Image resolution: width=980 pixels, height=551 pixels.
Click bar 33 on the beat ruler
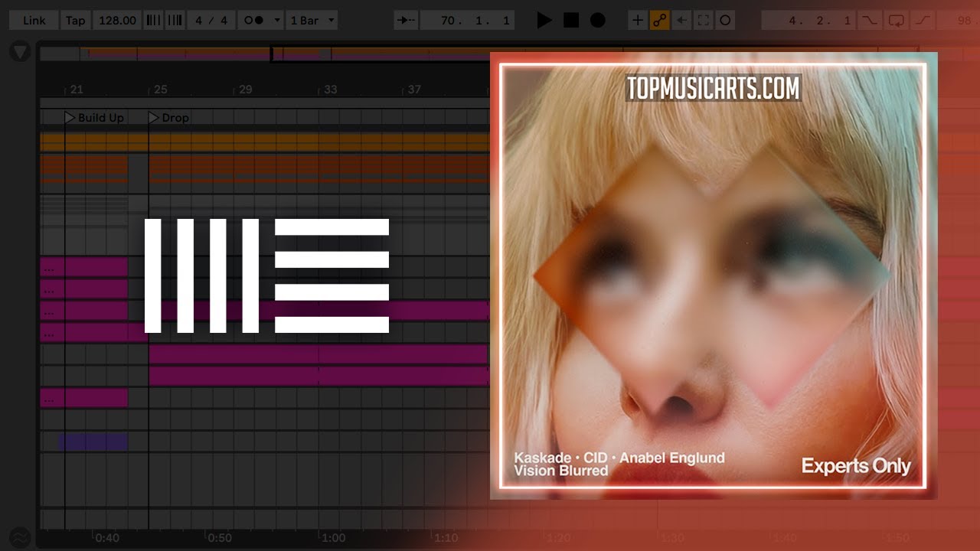[x=330, y=90]
